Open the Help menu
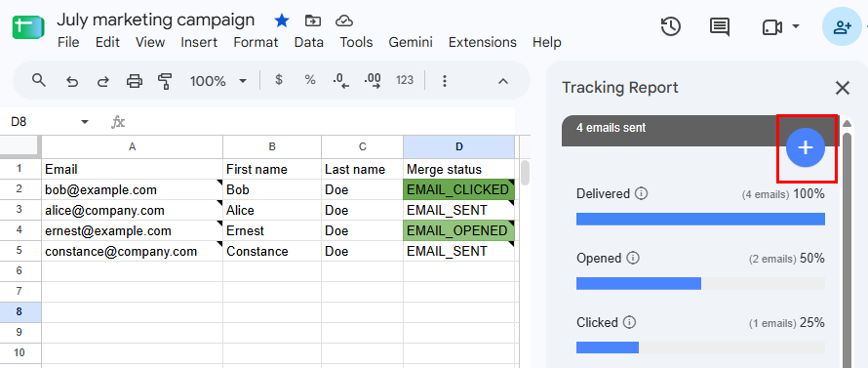Screen dimensions: 868x368 pos(547,43)
